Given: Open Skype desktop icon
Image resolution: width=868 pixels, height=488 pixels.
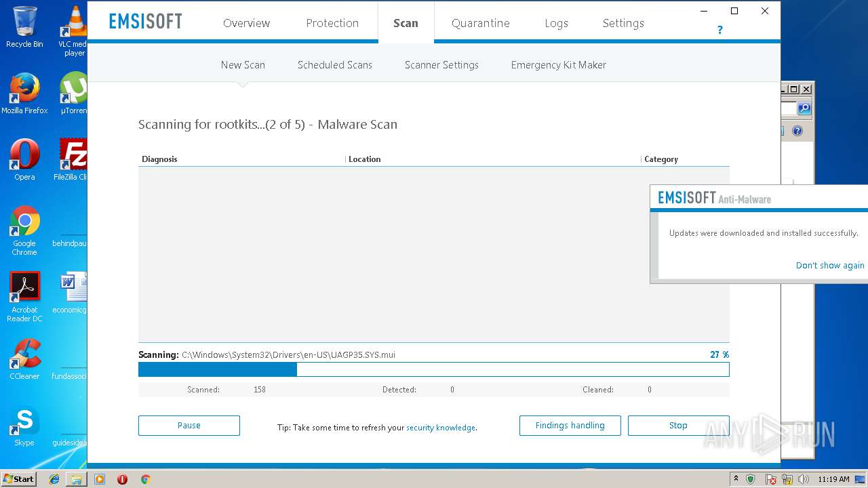Looking at the screenshot, I should click(24, 426).
